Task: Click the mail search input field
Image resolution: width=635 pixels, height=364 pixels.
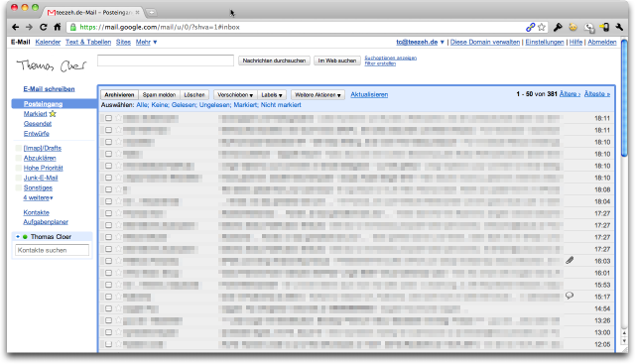Action: [166, 61]
